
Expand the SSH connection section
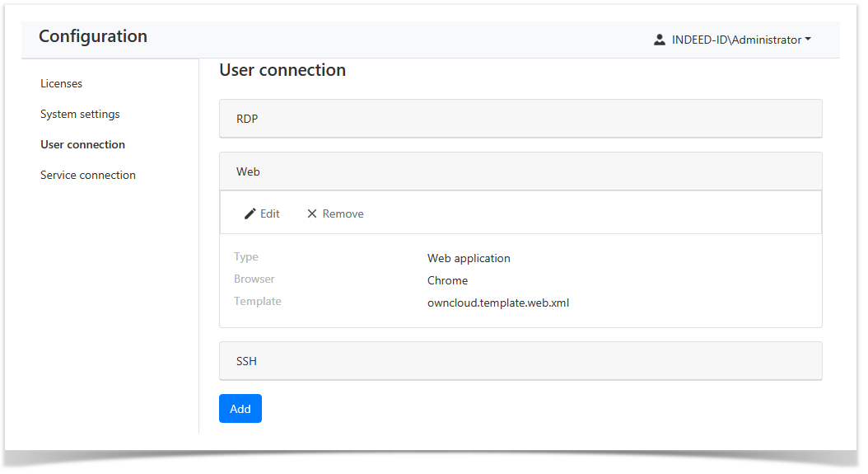coord(520,361)
